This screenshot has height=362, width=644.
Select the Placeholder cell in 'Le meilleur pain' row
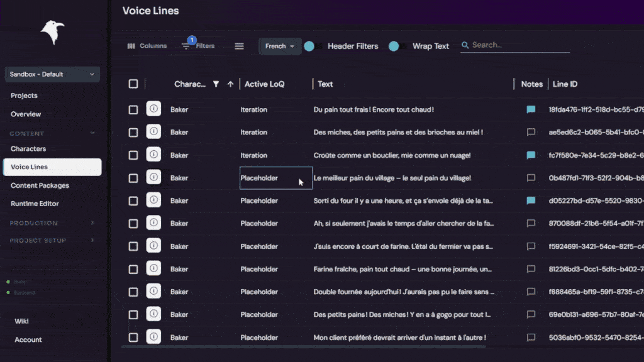point(276,178)
